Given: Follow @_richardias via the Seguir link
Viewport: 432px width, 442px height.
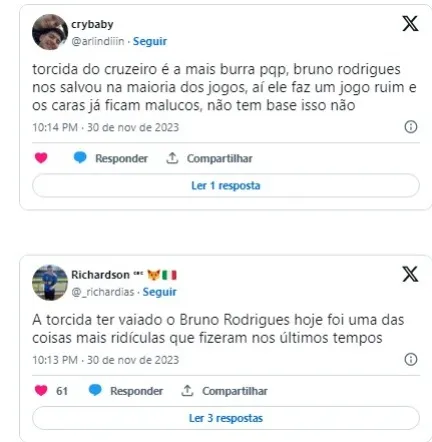Looking at the screenshot, I should click(x=160, y=292).
